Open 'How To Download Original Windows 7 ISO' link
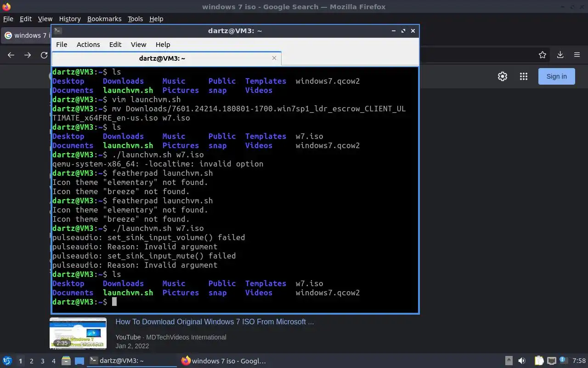This screenshot has width=588, height=368. [215, 322]
